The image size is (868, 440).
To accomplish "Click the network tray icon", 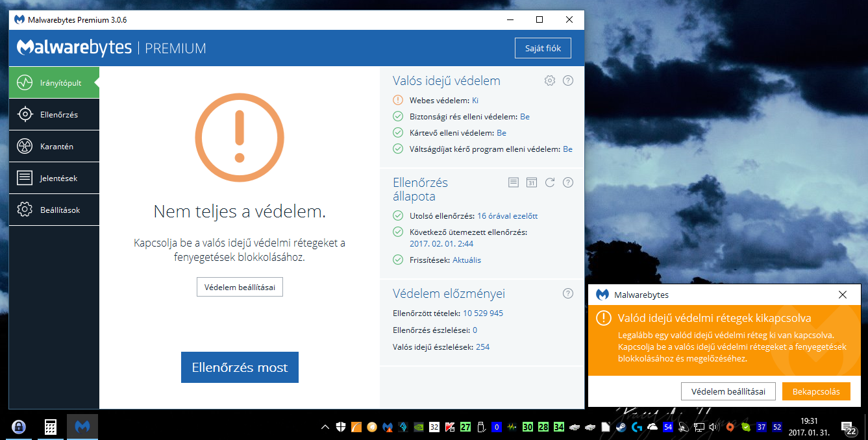I will coord(699,427).
